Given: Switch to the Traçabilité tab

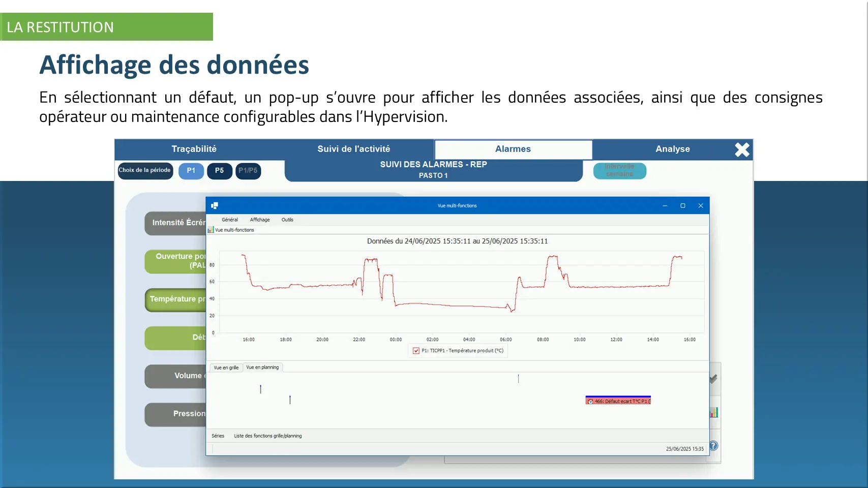Looking at the screenshot, I should [194, 149].
